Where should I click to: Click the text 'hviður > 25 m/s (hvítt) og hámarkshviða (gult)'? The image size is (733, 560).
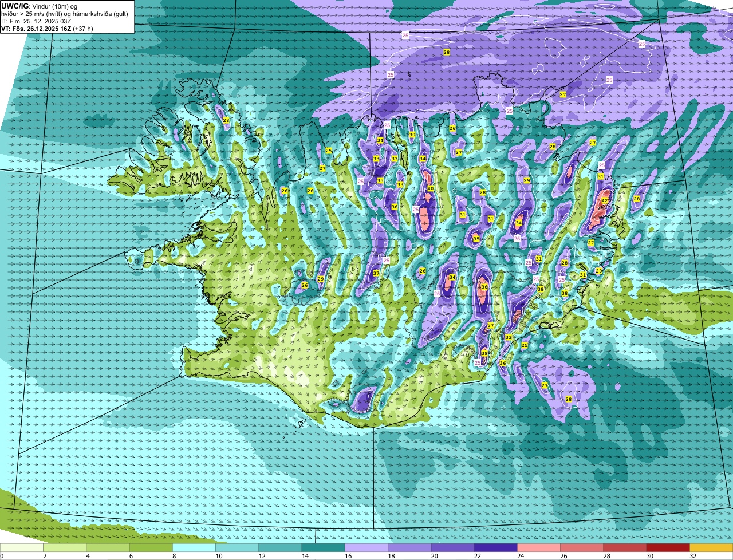tap(65, 14)
